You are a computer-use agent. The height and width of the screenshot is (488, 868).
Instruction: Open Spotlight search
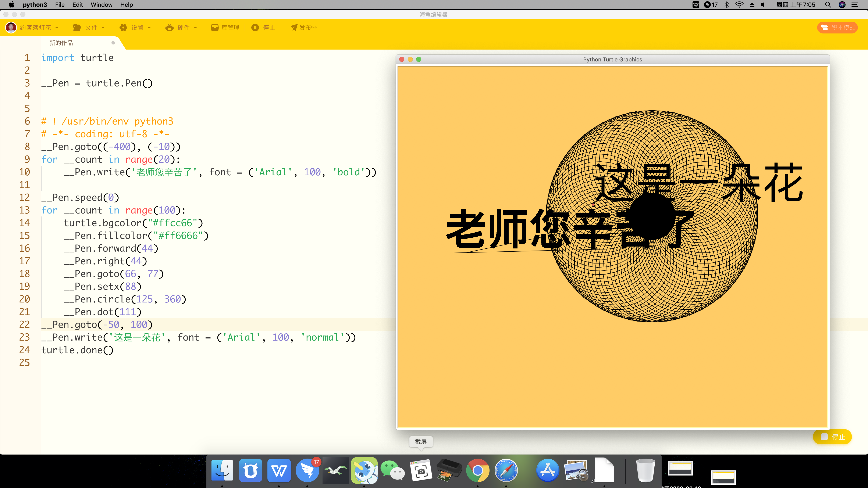[828, 5]
